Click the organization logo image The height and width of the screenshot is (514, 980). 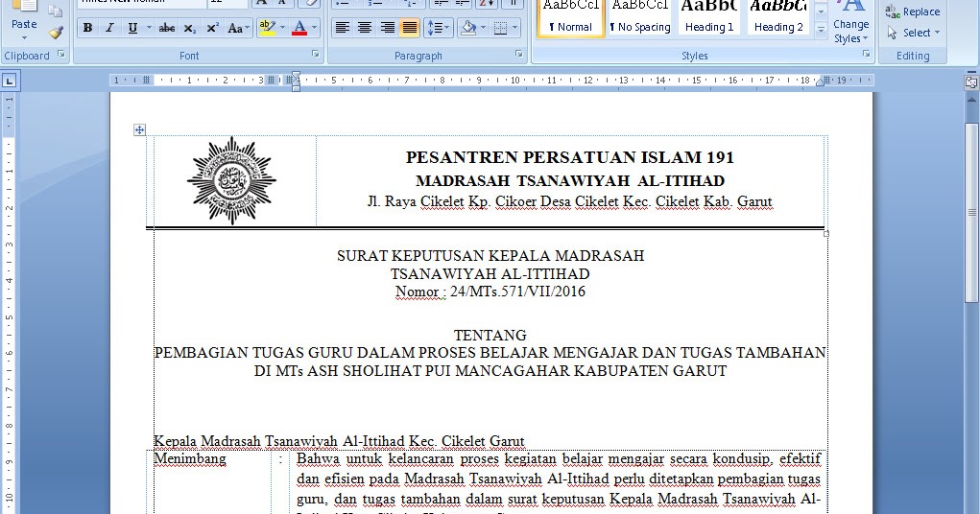232,181
